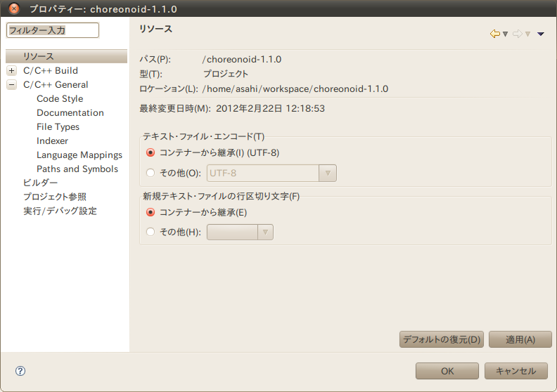Select コンテナーから継承(I) (UTF-8) encoding radio
The width and height of the screenshot is (557, 392).
(x=151, y=152)
